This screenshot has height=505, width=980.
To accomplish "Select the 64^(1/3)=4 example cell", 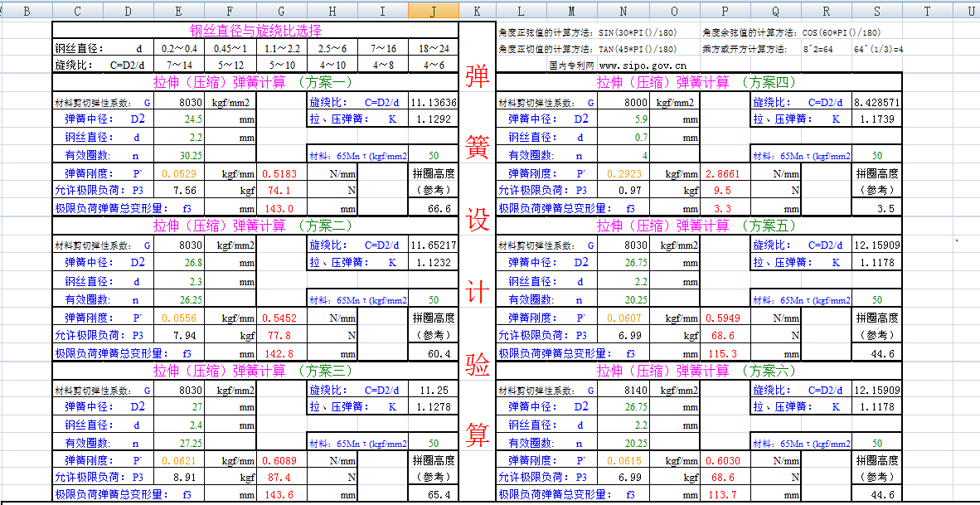I will [x=877, y=49].
